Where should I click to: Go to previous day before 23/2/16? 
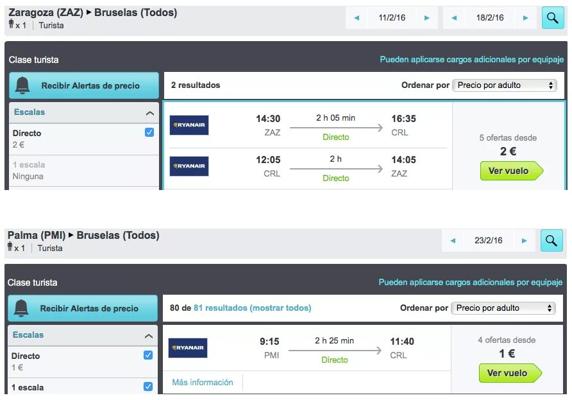[453, 240]
